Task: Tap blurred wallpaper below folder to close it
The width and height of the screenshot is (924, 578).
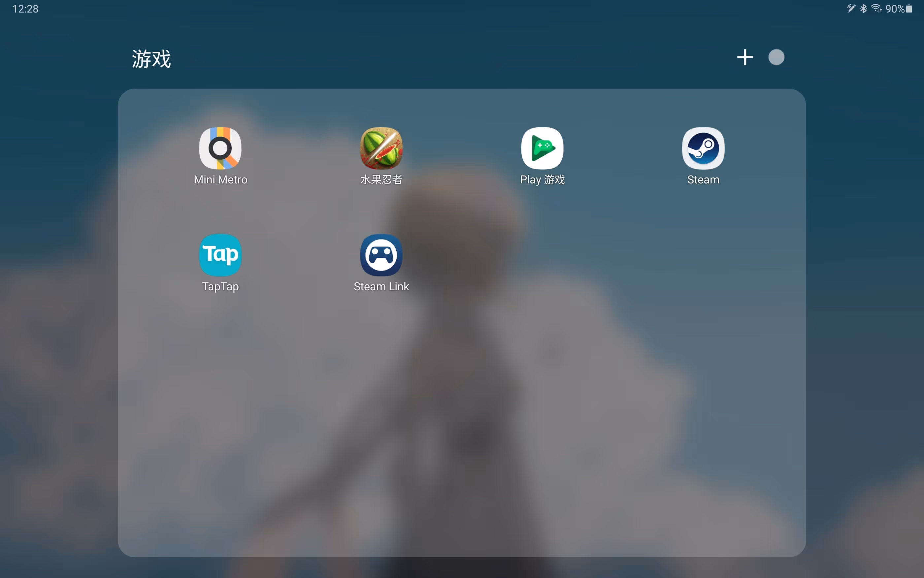Action: (x=462, y=569)
